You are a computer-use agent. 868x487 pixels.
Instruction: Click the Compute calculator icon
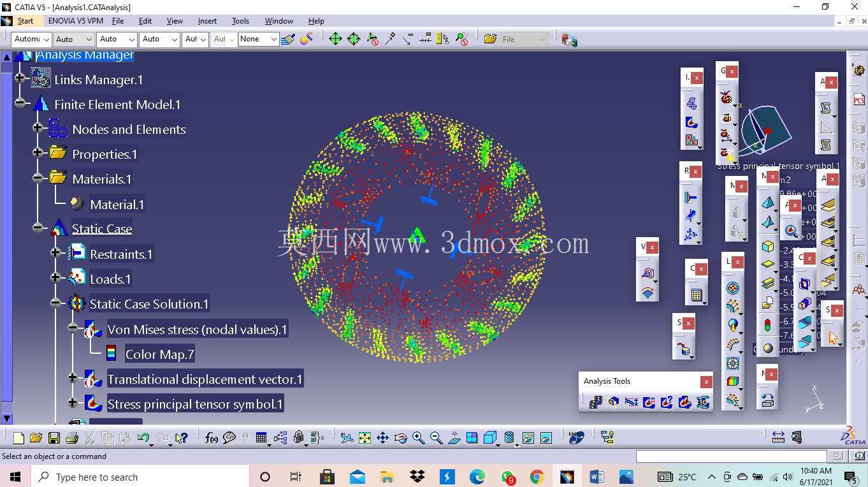pos(696,295)
